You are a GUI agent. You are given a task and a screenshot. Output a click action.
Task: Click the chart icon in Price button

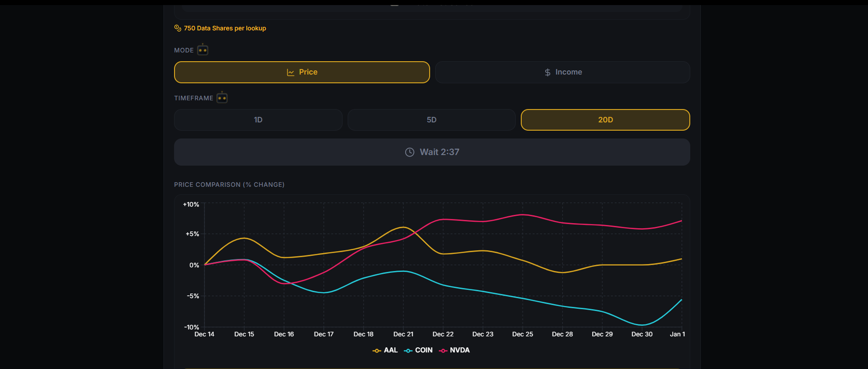coord(291,72)
